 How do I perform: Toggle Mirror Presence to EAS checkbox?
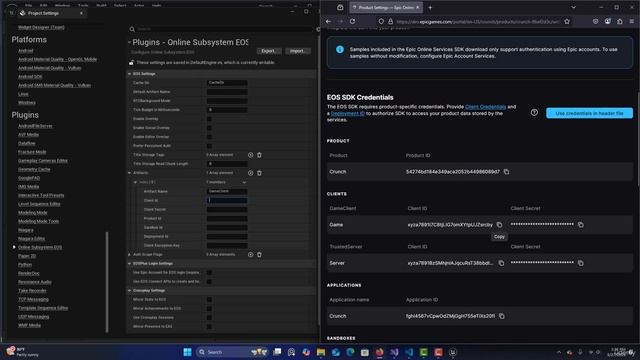[209, 327]
